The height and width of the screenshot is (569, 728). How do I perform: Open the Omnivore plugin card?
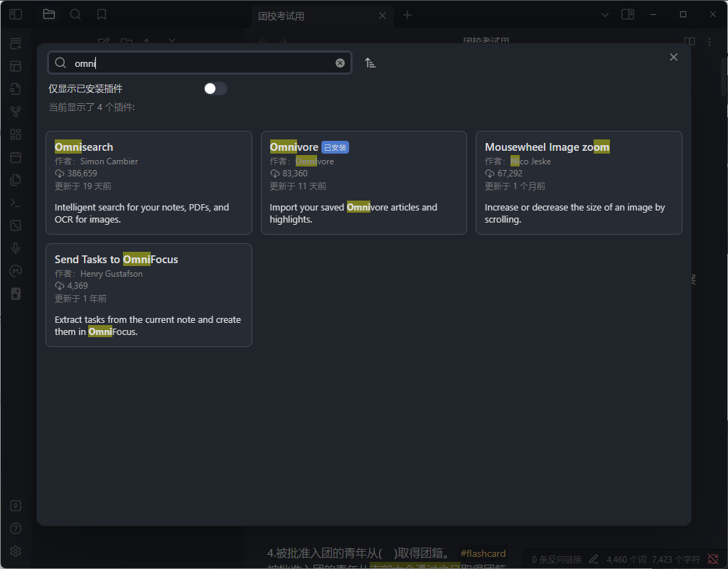coord(363,183)
